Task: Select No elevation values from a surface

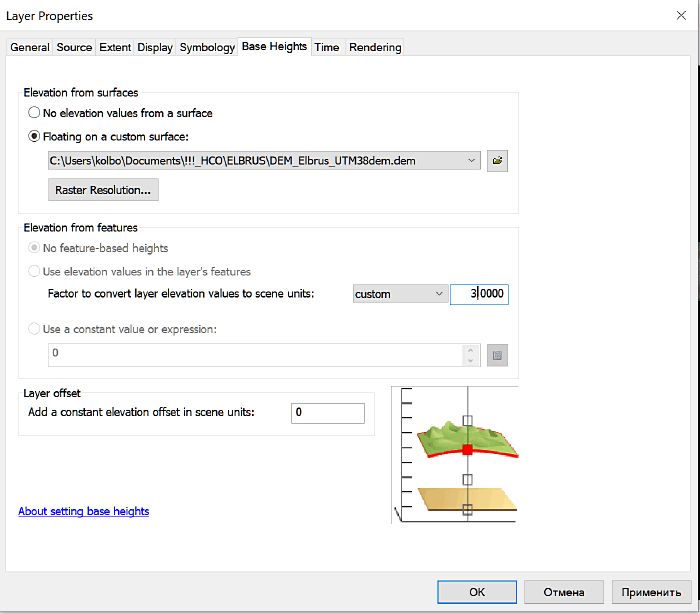Action: [x=35, y=113]
